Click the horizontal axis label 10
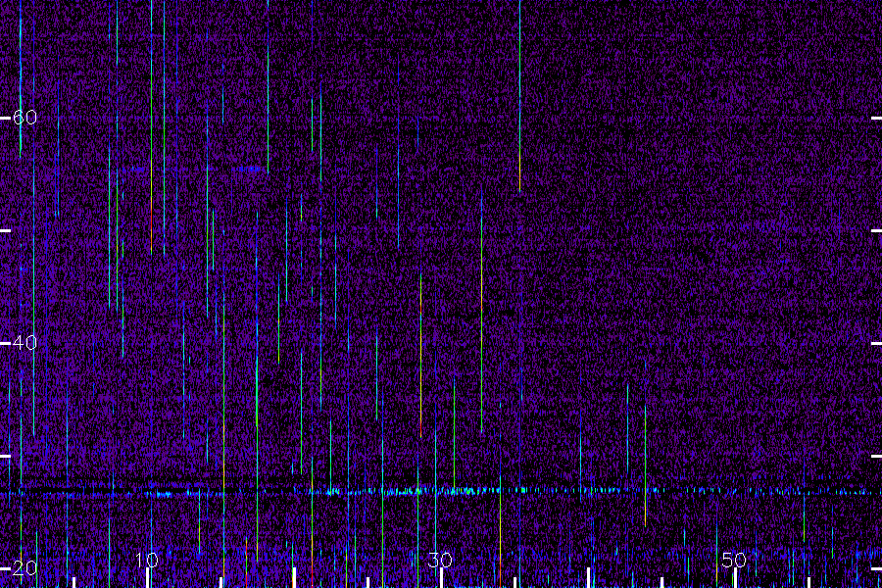 (147, 560)
